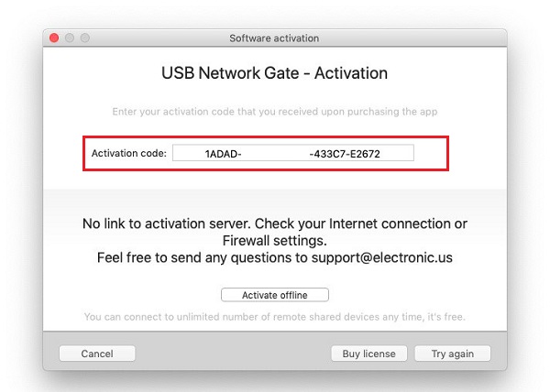Click the Software activation window title
The width and height of the screenshot is (550, 392).
[x=274, y=38]
